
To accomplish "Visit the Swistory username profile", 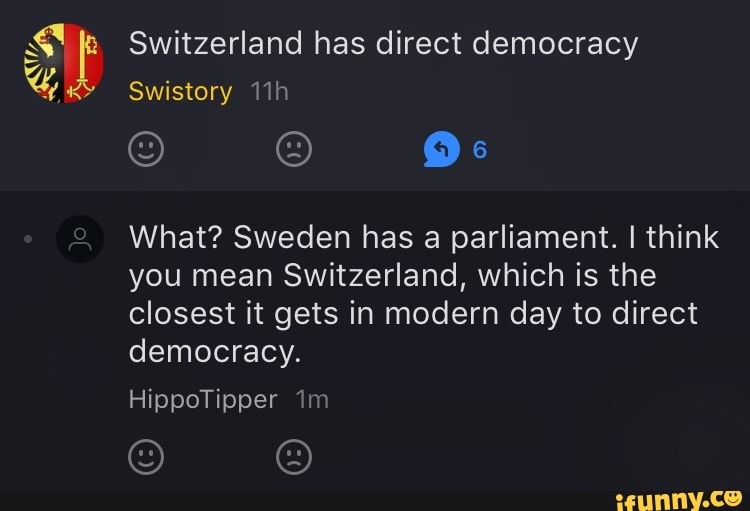I will (x=180, y=91).
